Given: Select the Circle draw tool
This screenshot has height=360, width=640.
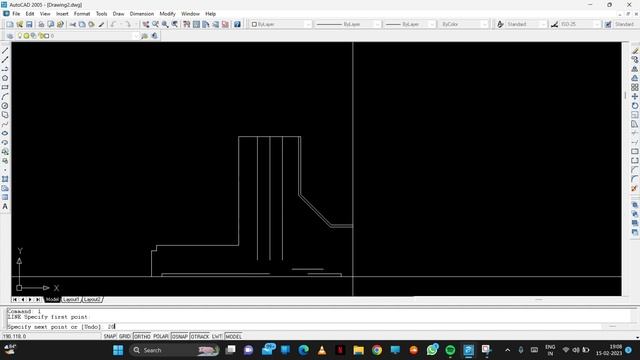Looking at the screenshot, I should click(5, 106).
